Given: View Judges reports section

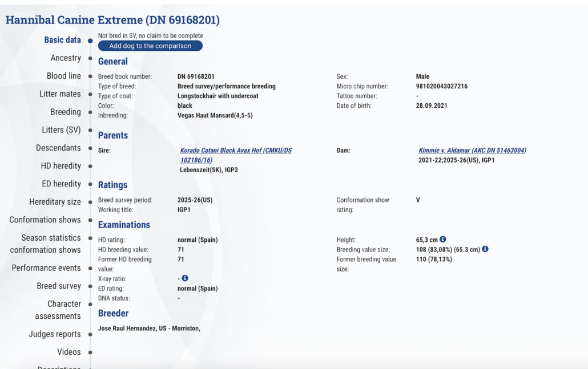Looking at the screenshot, I should (55, 334).
